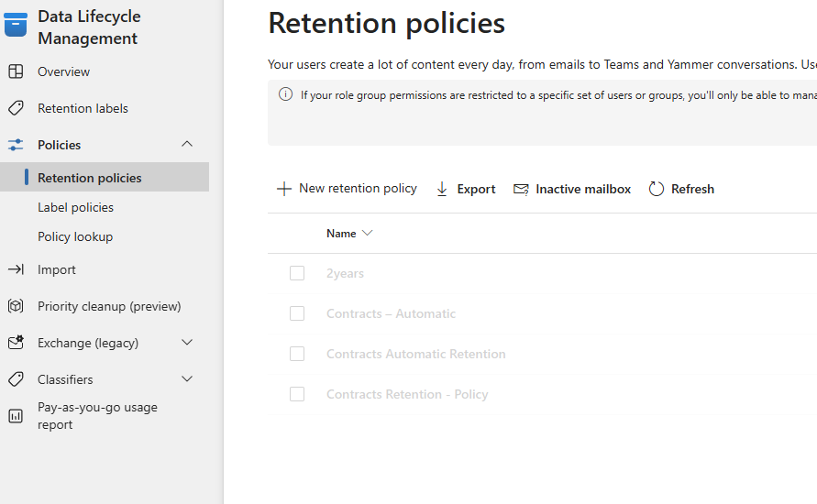
Task: Click the Retention labels tag icon
Action: (x=16, y=108)
